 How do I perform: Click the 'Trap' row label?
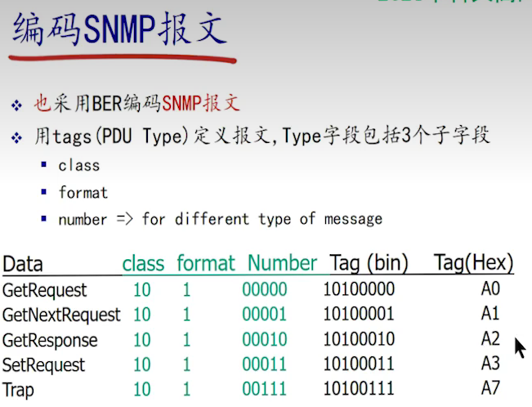tap(18, 390)
